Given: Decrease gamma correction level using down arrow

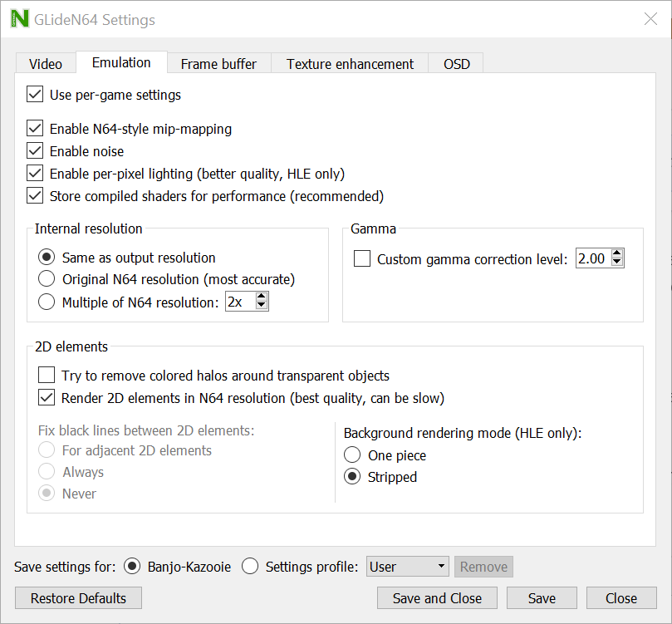Looking at the screenshot, I should tap(616, 263).
